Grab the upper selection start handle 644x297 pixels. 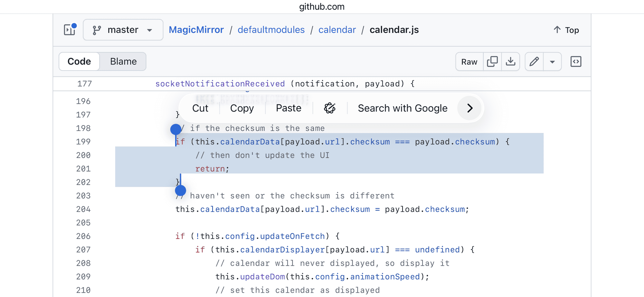pyautogui.click(x=176, y=130)
